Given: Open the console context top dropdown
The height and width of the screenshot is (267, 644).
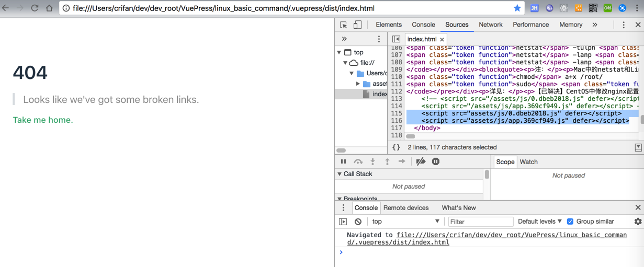Looking at the screenshot, I should point(405,222).
